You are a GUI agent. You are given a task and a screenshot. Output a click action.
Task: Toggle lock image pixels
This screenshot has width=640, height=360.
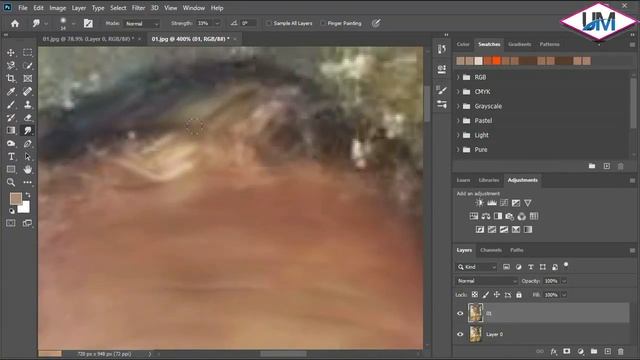[486, 295]
